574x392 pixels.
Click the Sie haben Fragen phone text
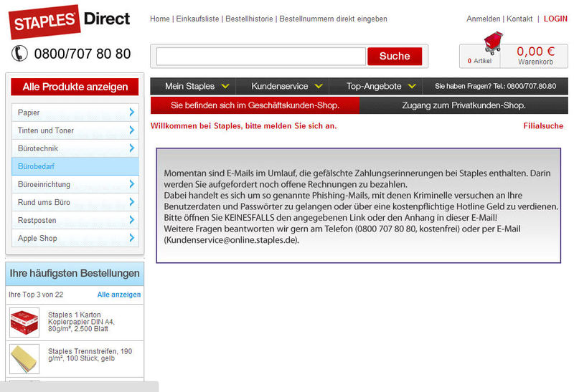pos(495,86)
